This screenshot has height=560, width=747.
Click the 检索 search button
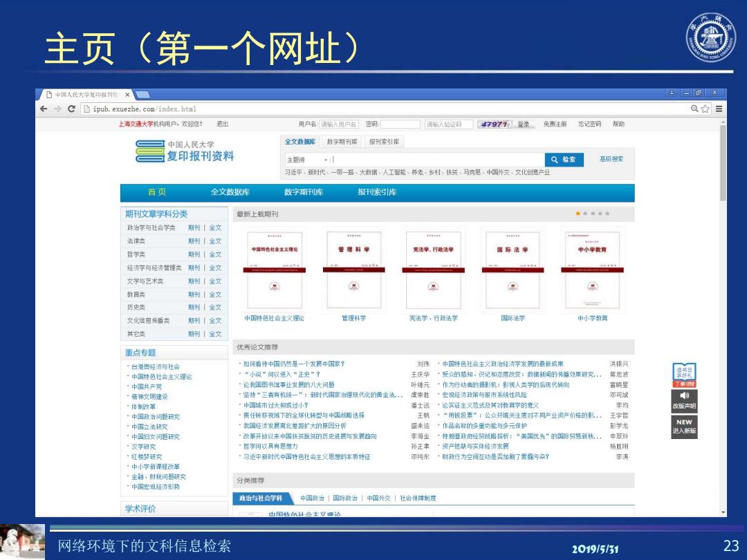(x=564, y=160)
